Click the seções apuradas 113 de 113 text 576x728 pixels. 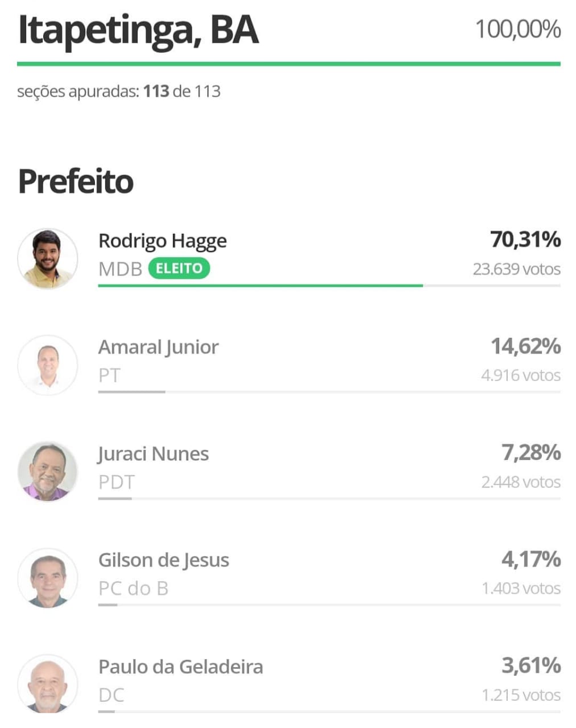(119, 92)
